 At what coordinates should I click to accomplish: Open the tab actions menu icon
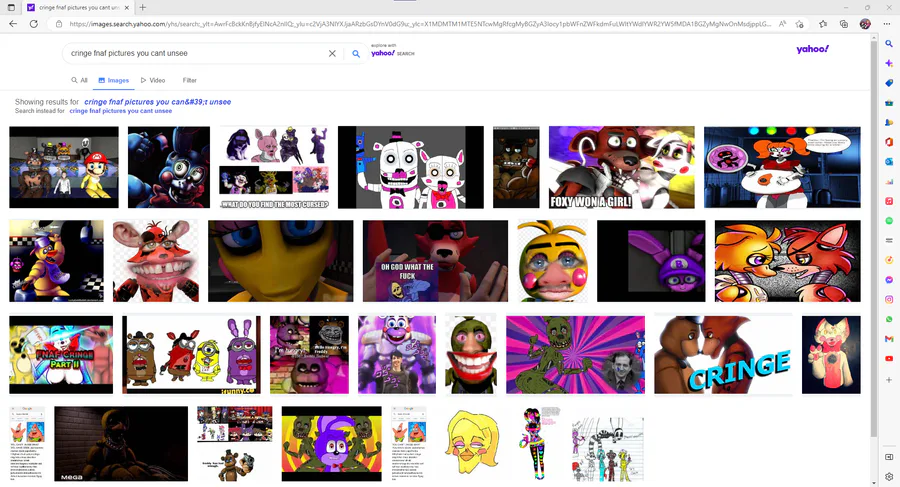point(11,7)
